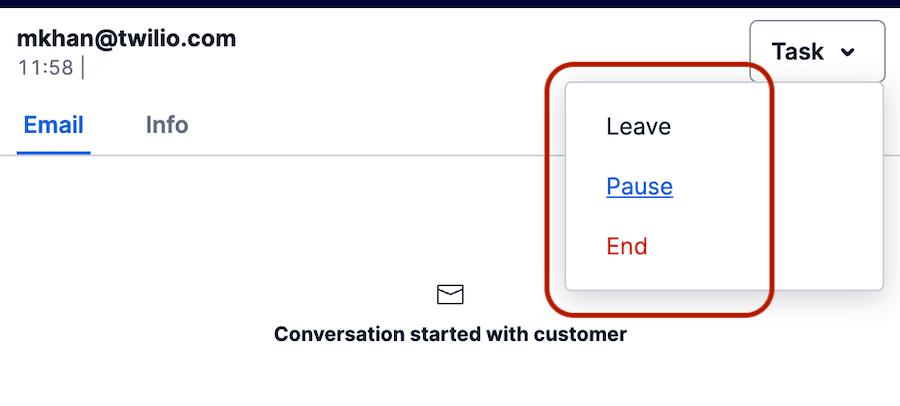This screenshot has height=406, width=900.
Task: Click the 11:58 task timer
Action: [45, 68]
